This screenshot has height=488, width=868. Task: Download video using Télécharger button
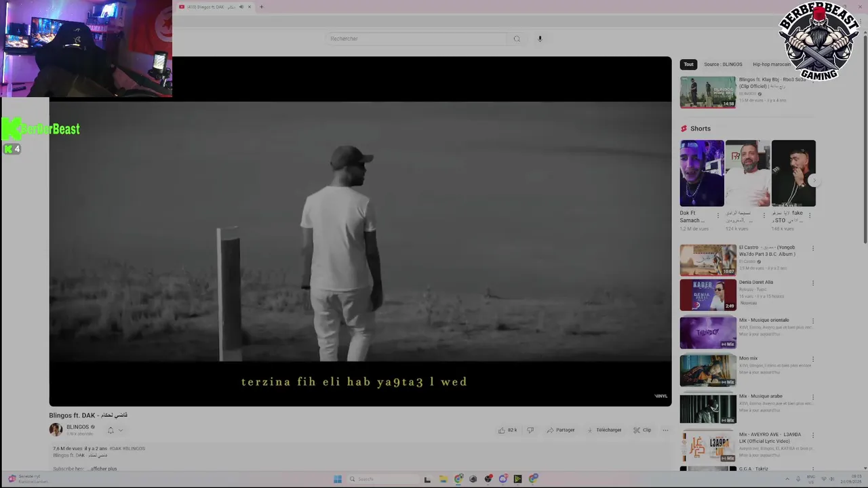click(x=604, y=430)
